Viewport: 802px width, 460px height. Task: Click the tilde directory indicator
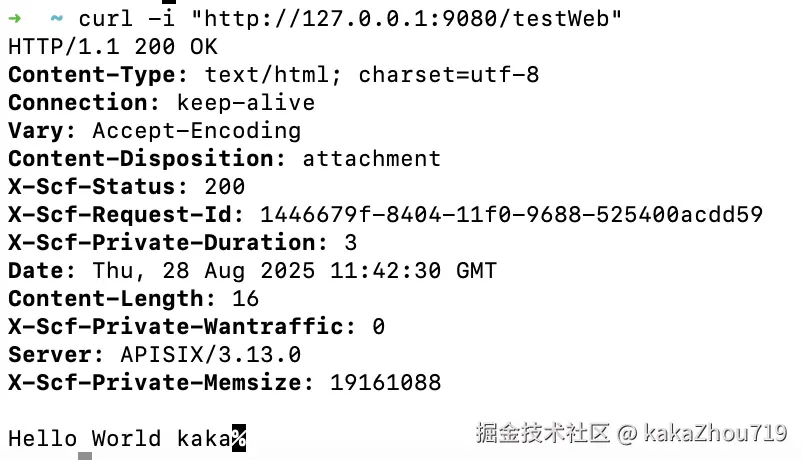click(56, 19)
